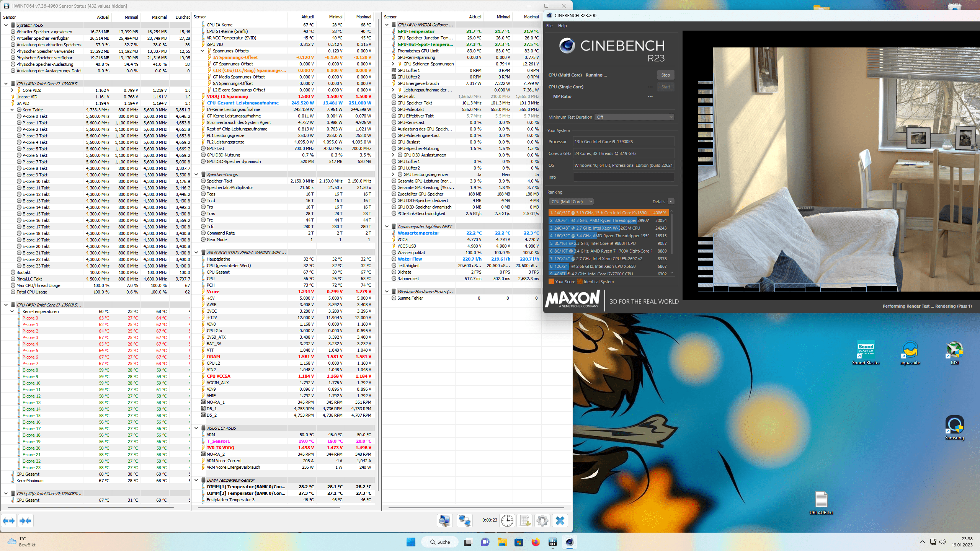This screenshot has height=551, width=980.
Task: Reset sensor timer with the clock icon
Action: pyautogui.click(x=507, y=521)
